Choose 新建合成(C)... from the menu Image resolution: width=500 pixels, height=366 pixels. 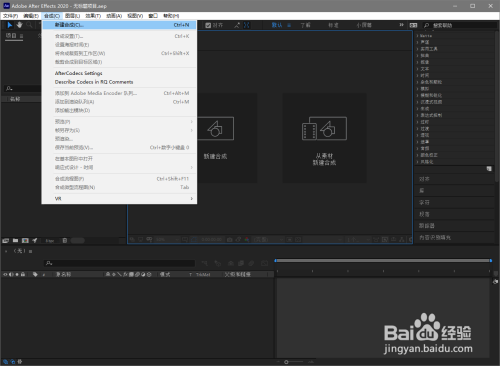coord(119,25)
